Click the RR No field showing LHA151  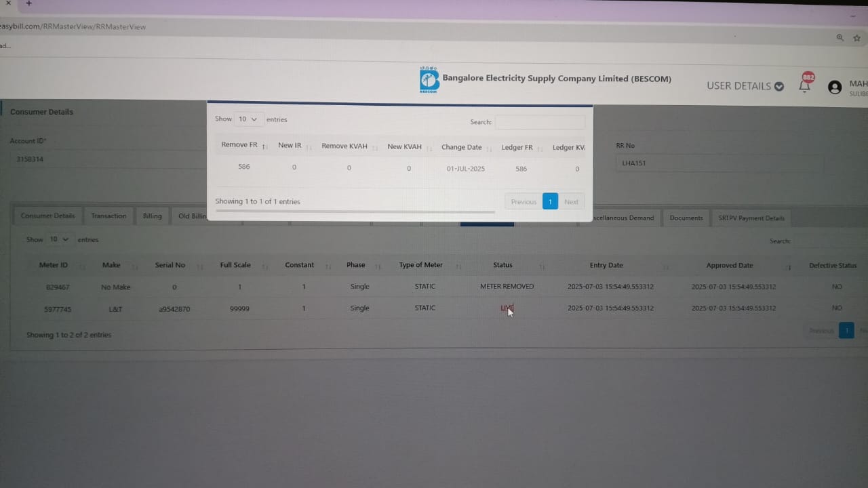tap(719, 163)
